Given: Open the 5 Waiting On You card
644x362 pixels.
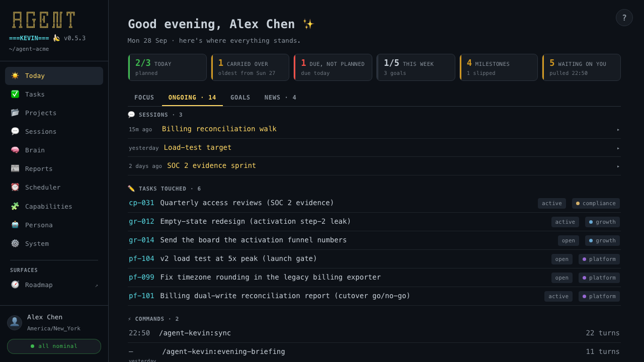Looking at the screenshot, I should [581, 67].
